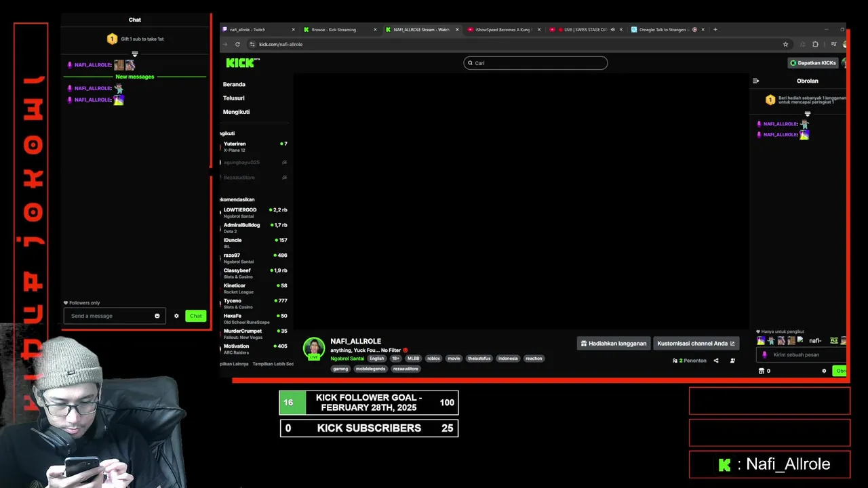
Task: Click the first emote in the quick emote row
Action: tap(761, 340)
